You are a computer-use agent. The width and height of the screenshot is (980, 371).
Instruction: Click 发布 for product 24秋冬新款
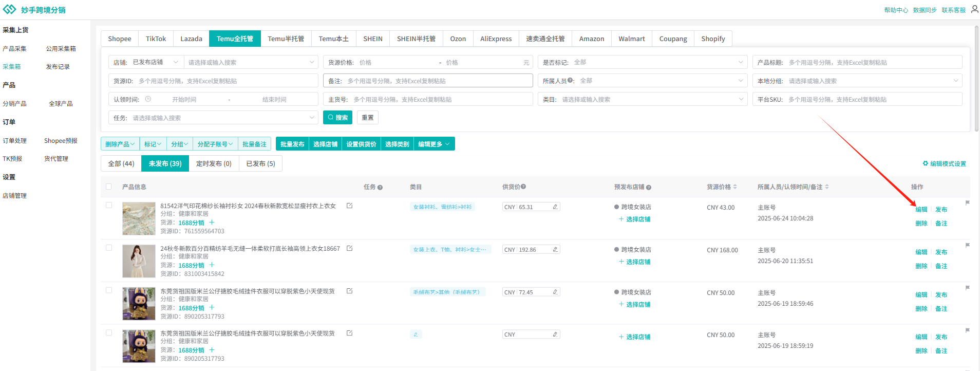[x=941, y=252]
